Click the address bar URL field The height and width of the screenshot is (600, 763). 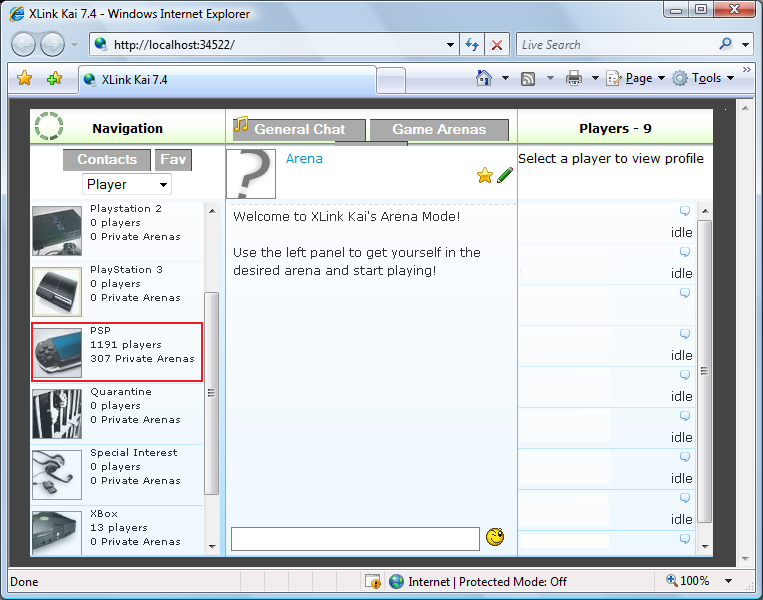click(272, 45)
